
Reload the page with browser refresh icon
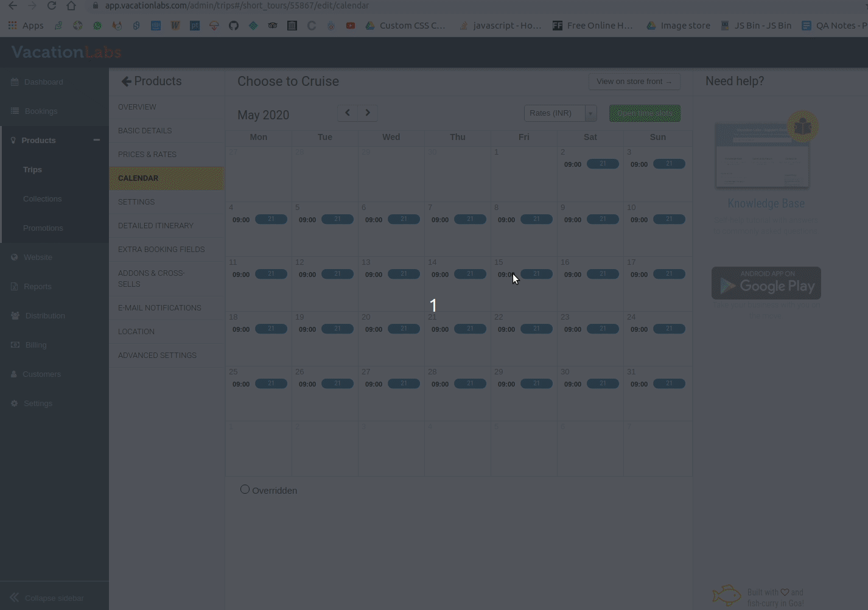[x=52, y=6]
